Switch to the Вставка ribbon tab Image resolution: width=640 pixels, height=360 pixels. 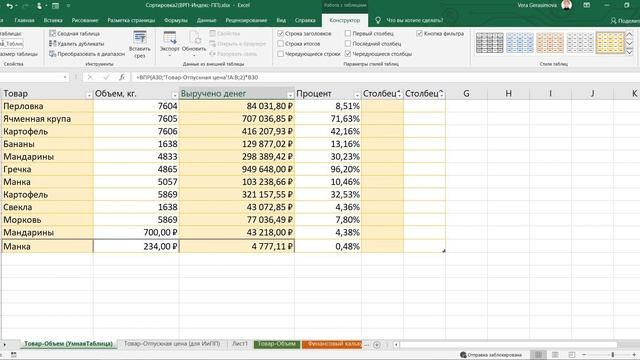pos(53,20)
